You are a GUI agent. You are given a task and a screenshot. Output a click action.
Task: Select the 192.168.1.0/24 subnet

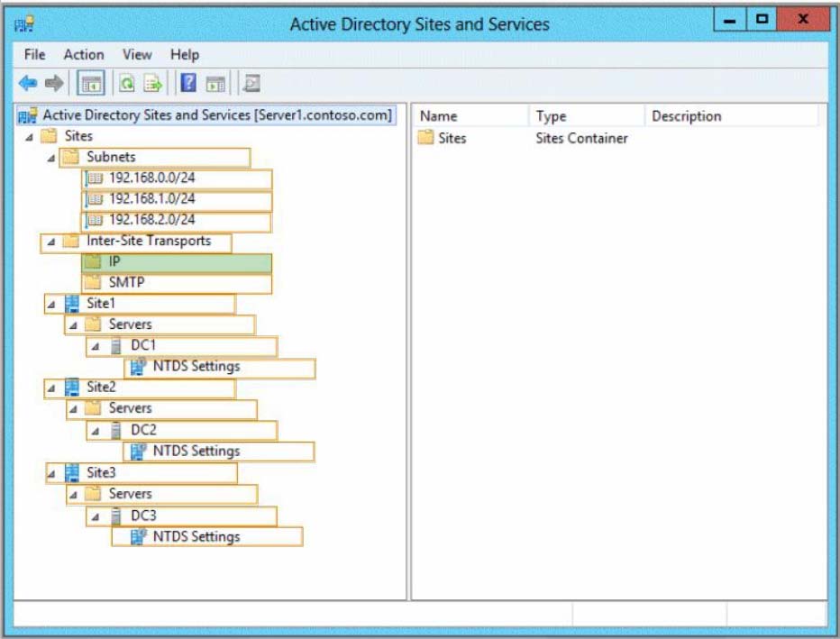[151, 199]
